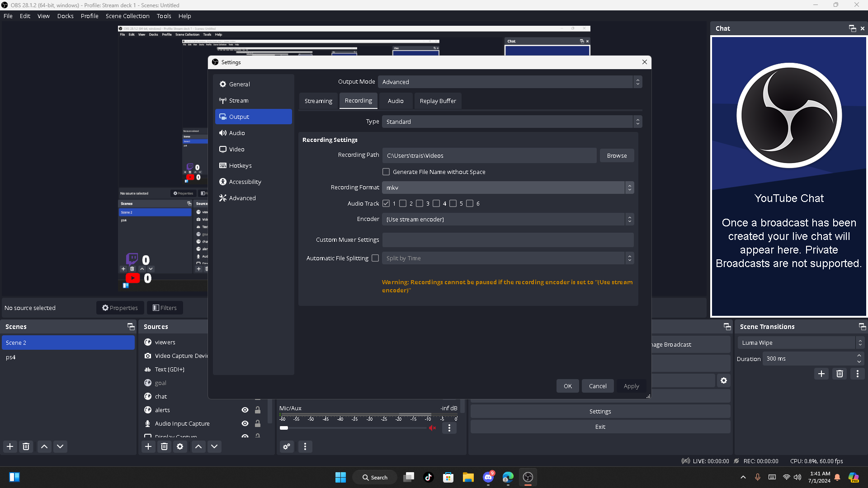Screen dimensions: 868x488
Task: Undock the Chat panel
Action: point(853,28)
